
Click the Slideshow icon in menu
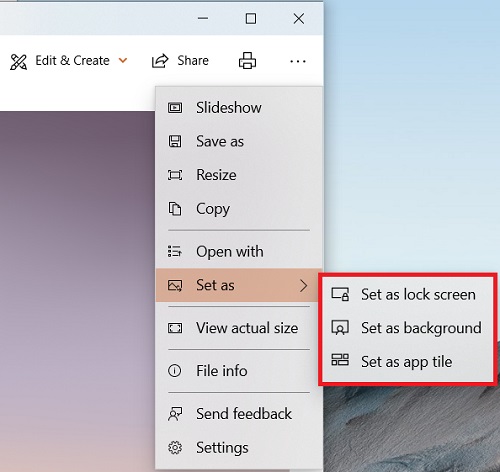tap(175, 108)
